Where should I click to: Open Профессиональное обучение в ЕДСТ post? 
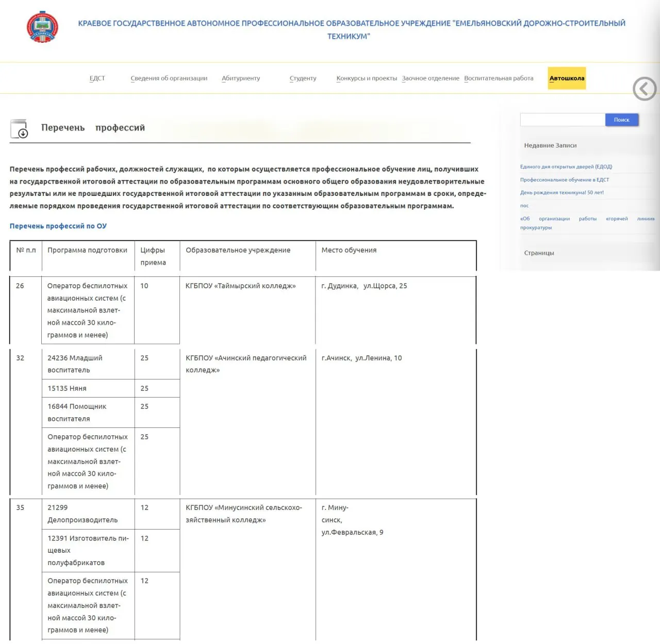pyautogui.click(x=565, y=179)
